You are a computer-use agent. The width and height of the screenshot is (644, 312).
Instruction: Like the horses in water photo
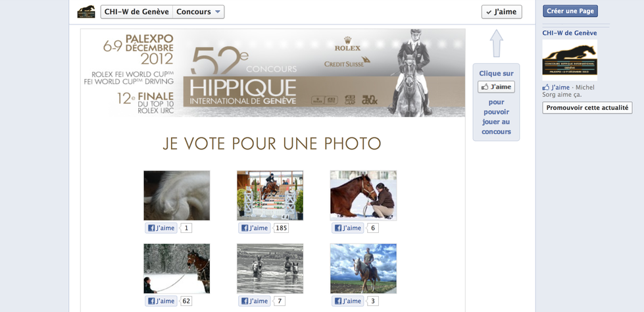(254, 301)
